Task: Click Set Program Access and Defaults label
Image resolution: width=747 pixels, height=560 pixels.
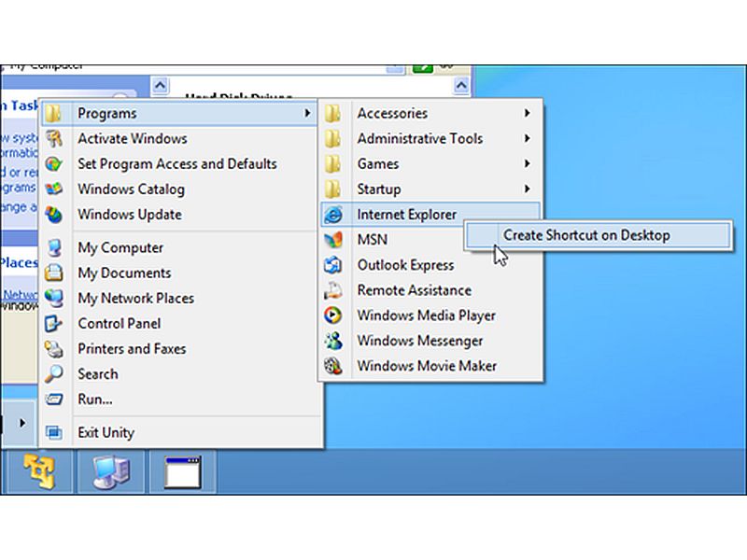Action: pyautogui.click(x=177, y=164)
